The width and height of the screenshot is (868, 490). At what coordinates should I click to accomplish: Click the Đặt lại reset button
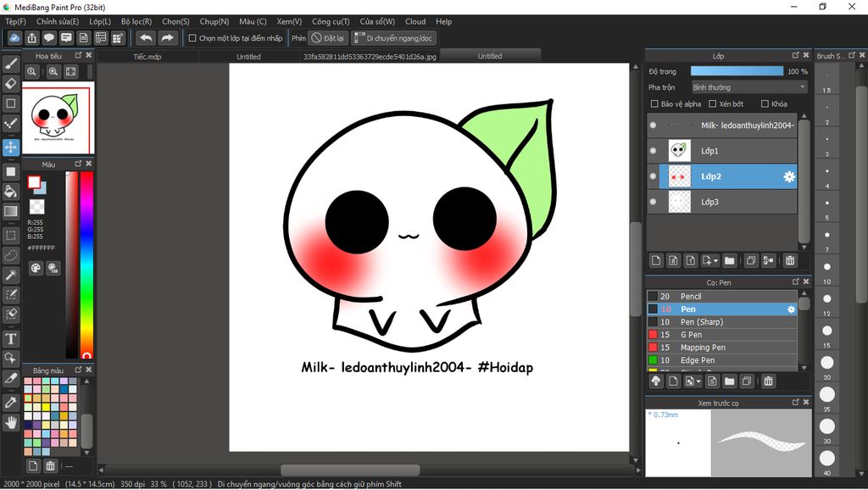pyautogui.click(x=328, y=38)
